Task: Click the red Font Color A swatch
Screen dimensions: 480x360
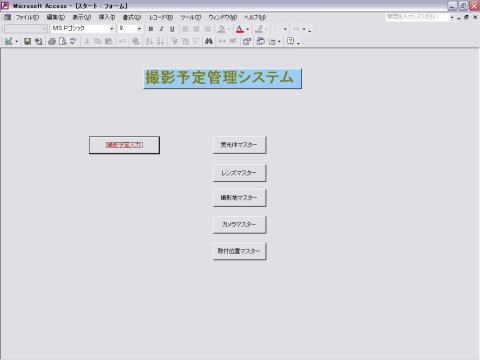Action: [240, 29]
